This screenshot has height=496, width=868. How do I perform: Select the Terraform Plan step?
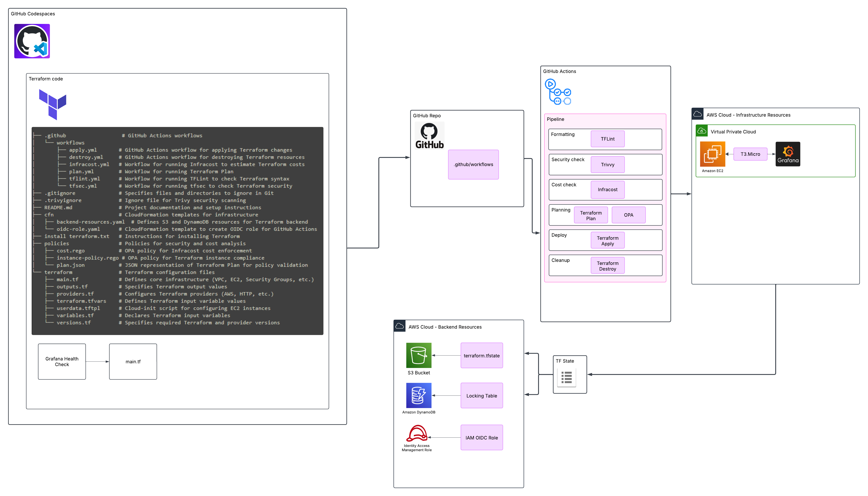[x=591, y=215]
